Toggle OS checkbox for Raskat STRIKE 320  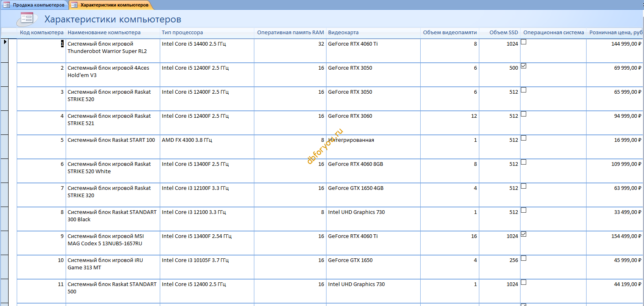[x=524, y=186]
